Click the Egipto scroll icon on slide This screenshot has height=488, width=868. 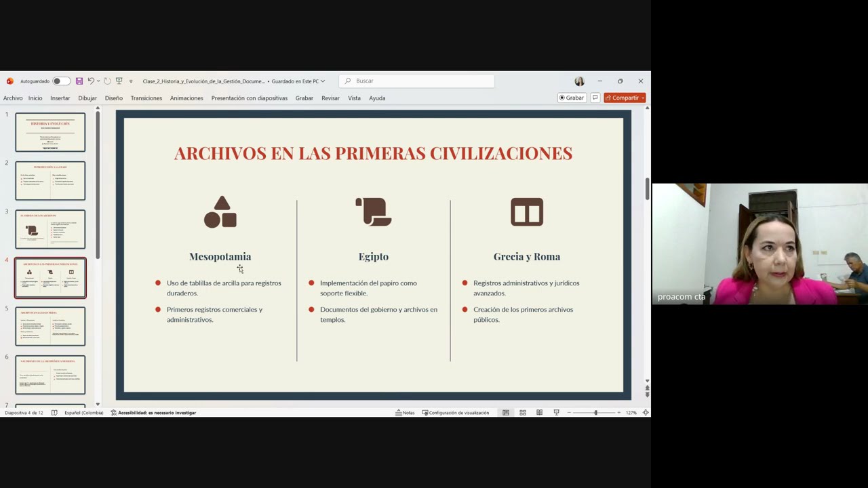[x=374, y=211]
